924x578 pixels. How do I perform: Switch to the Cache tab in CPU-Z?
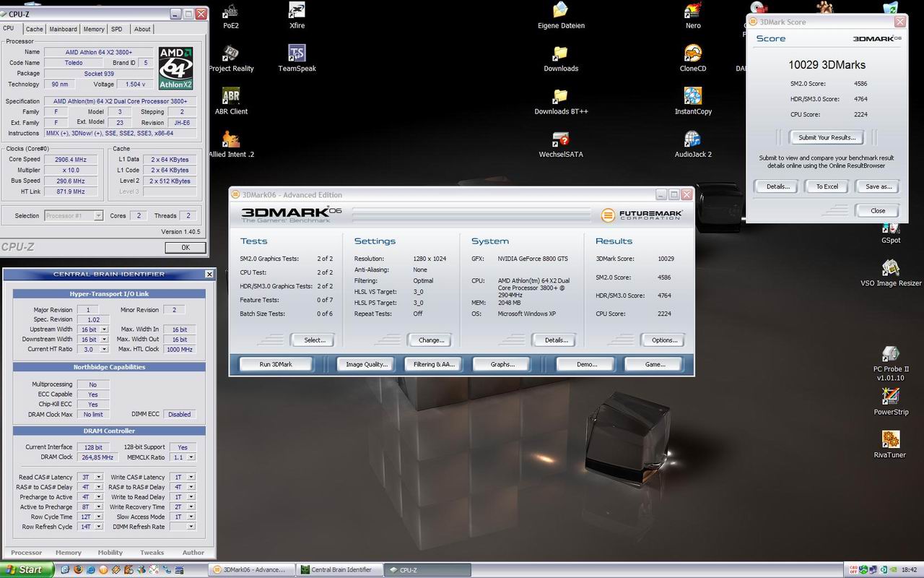35,30
